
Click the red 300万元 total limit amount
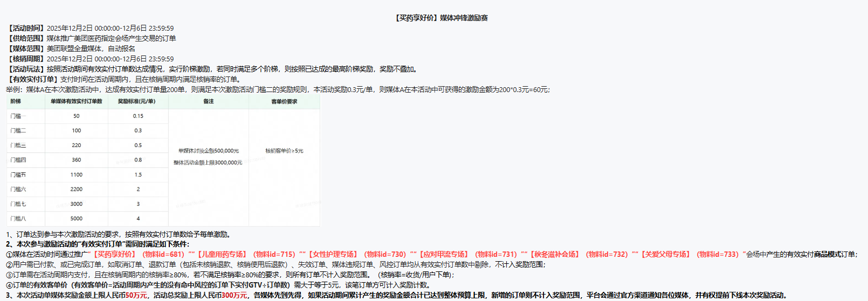coord(235,295)
